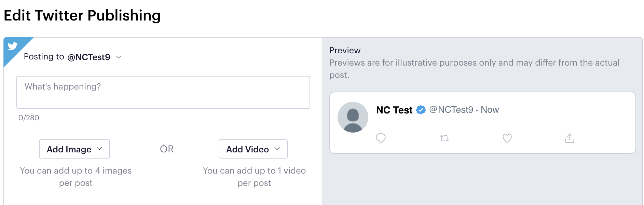Click the Preview heading

pyautogui.click(x=345, y=50)
